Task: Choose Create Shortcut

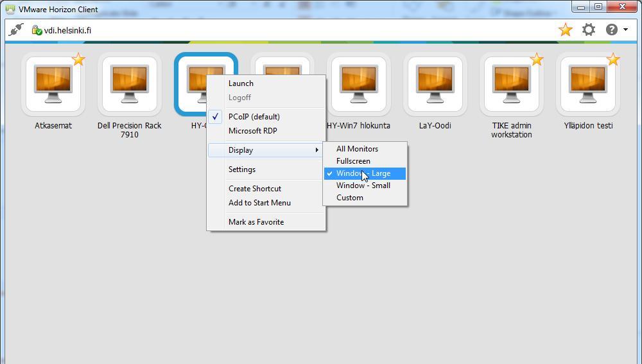Action: coord(266,189)
